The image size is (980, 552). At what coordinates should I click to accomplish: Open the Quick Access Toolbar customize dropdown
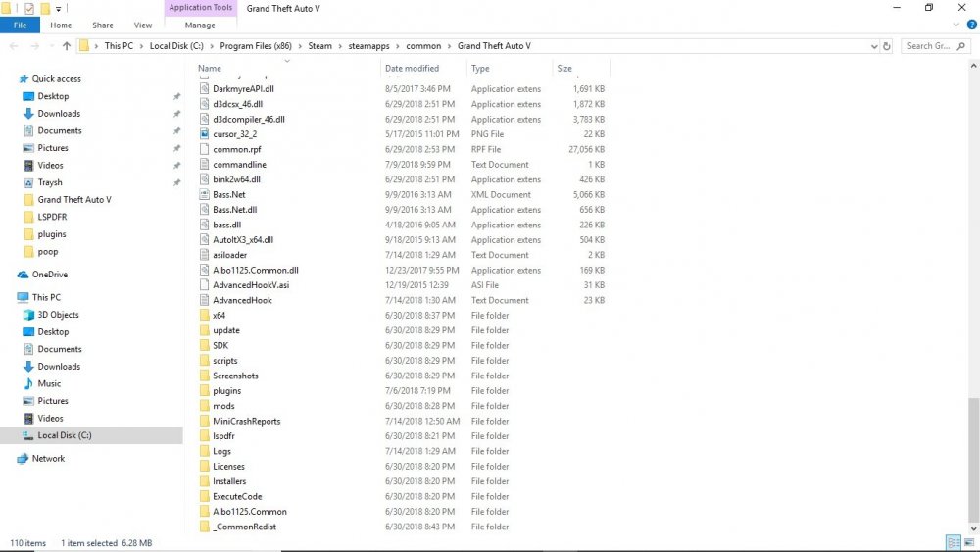[x=58, y=9]
